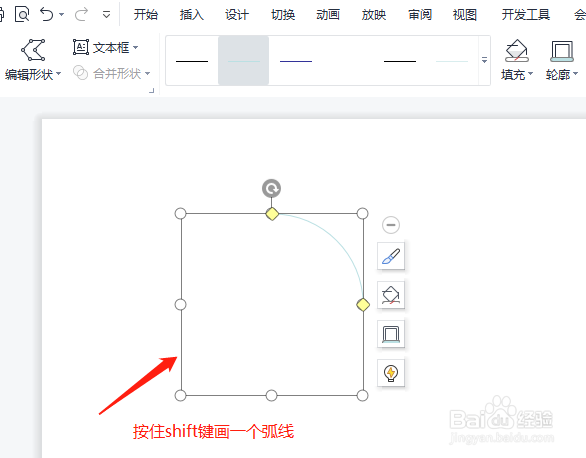The image size is (586, 458).
Task: Switch to the Animation (动画) tab
Action: [x=328, y=15]
